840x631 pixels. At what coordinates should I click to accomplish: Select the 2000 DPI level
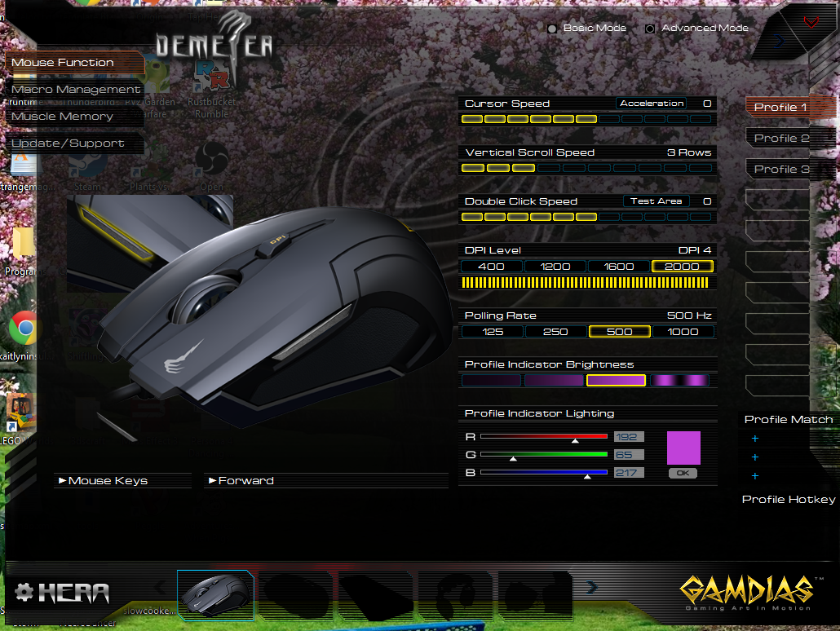tap(682, 267)
